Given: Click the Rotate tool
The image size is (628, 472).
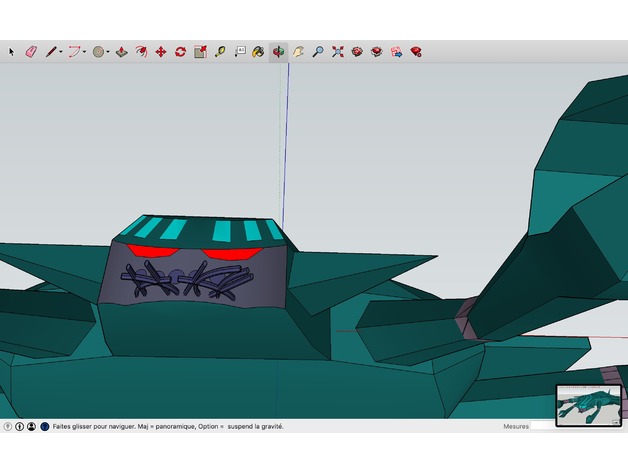Looking at the screenshot, I should point(180,51).
